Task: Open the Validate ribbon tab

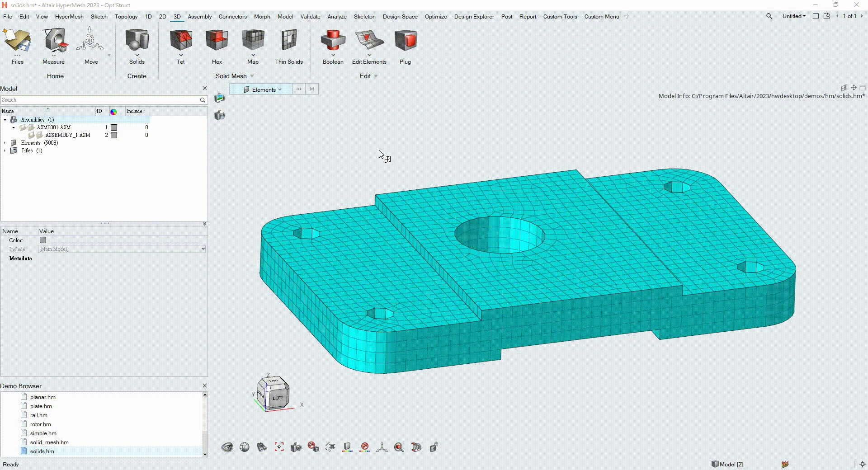Action: [x=310, y=17]
